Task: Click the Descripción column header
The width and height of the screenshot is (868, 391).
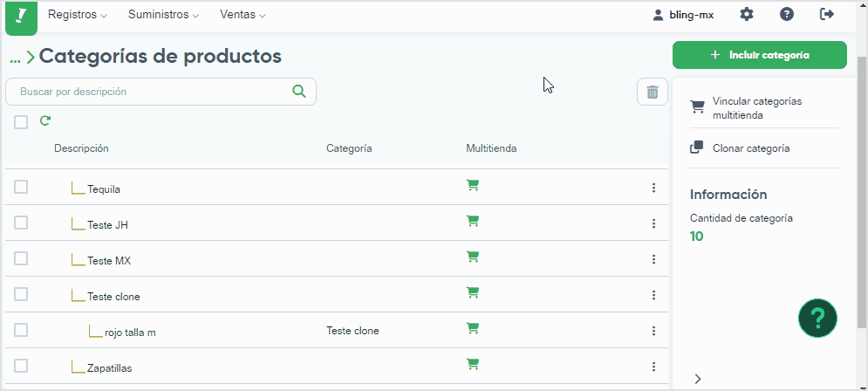Action: point(81,148)
